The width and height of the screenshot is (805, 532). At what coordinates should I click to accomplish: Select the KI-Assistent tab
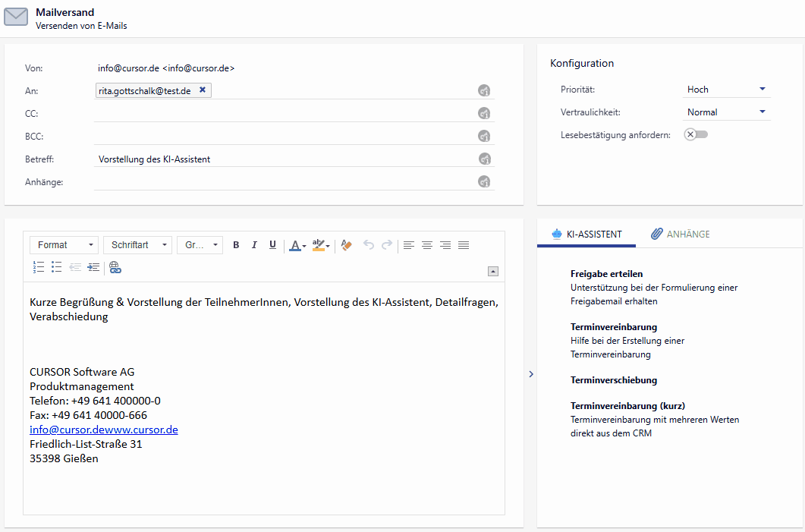tap(586, 234)
